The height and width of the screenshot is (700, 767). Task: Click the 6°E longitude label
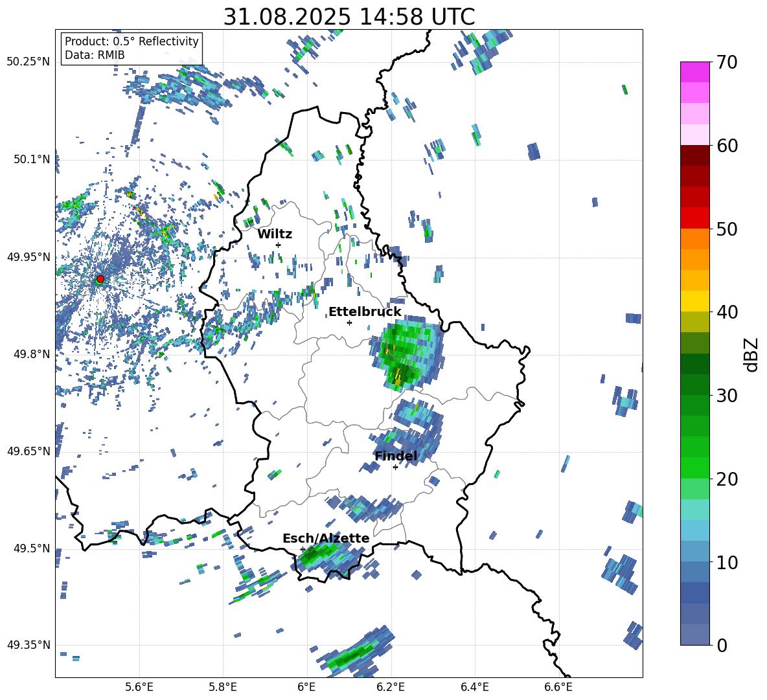[306, 687]
